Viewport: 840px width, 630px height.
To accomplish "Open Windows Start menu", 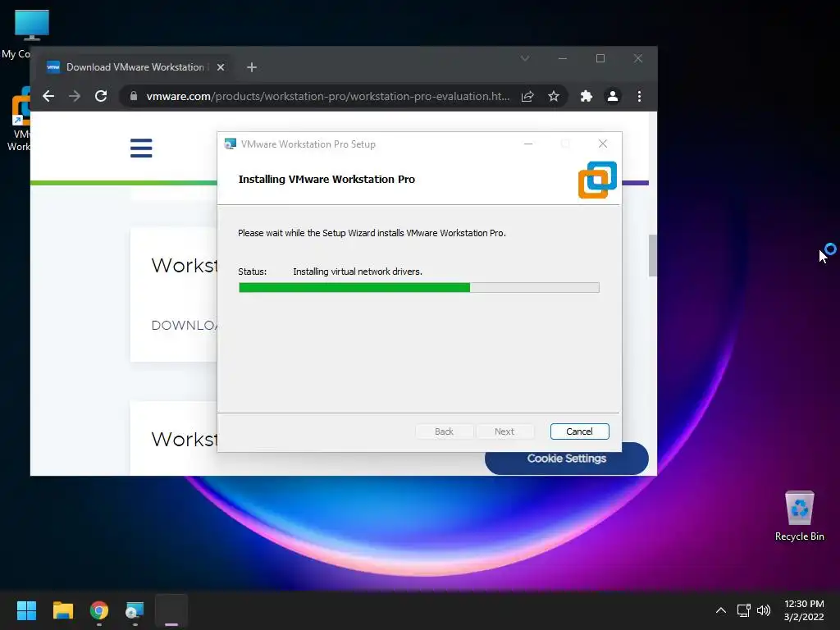I will [x=26, y=610].
